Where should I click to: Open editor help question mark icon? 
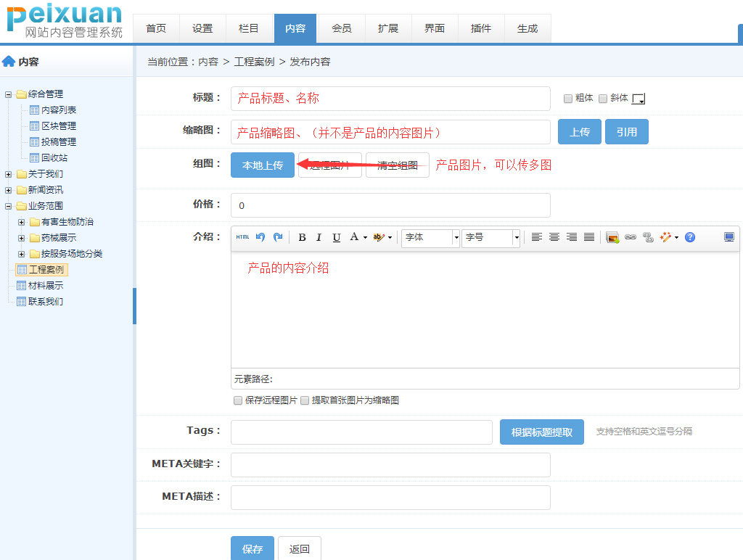point(690,237)
